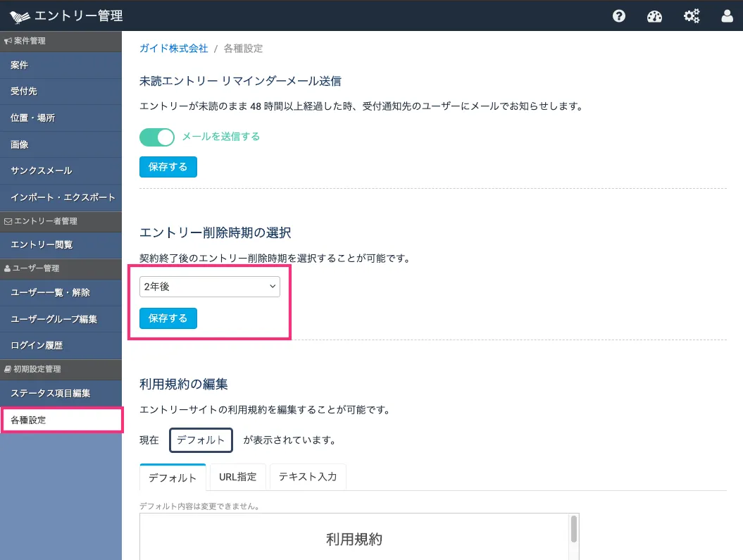
Task: Switch to the テキスト入力 tab
Action: click(x=308, y=477)
